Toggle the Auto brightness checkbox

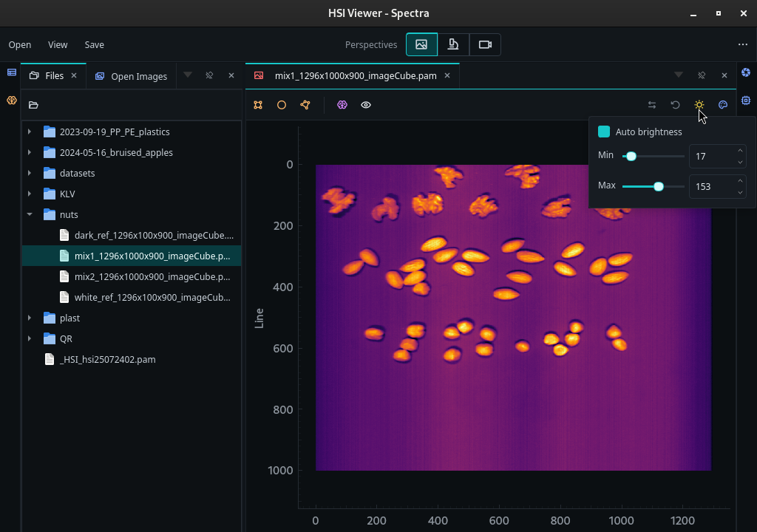click(604, 132)
